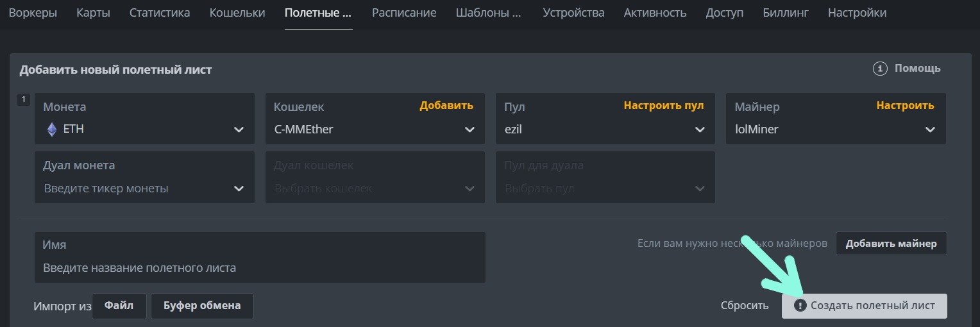
Task: Expand the Монета dropdown chevron
Action: [239, 130]
